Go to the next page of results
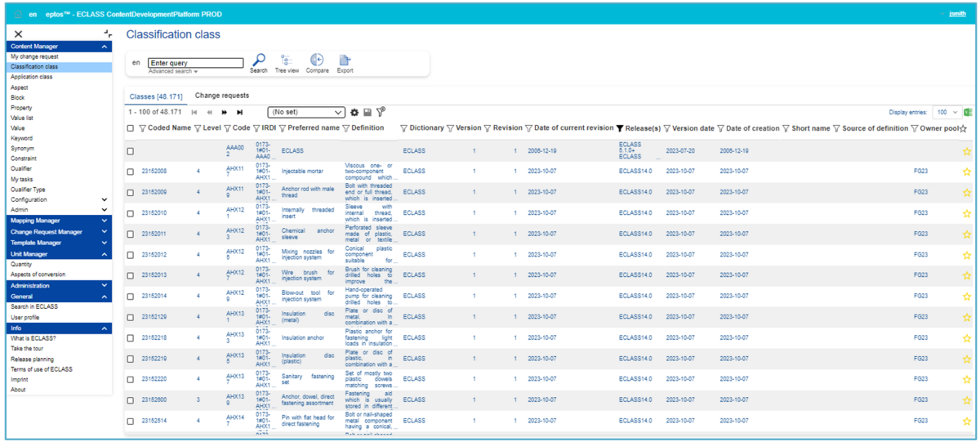The height and width of the screenshot is (442, 980). pyautogui.click(x=225, y=113)
